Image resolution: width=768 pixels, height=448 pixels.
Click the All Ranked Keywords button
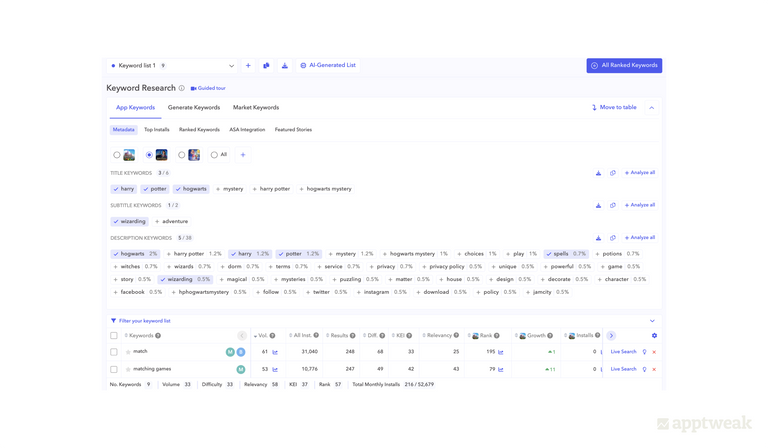coord(624,66)
